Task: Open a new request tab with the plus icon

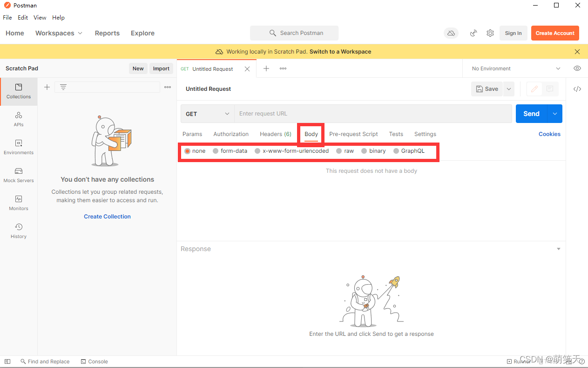Action: tap(266, 68)
